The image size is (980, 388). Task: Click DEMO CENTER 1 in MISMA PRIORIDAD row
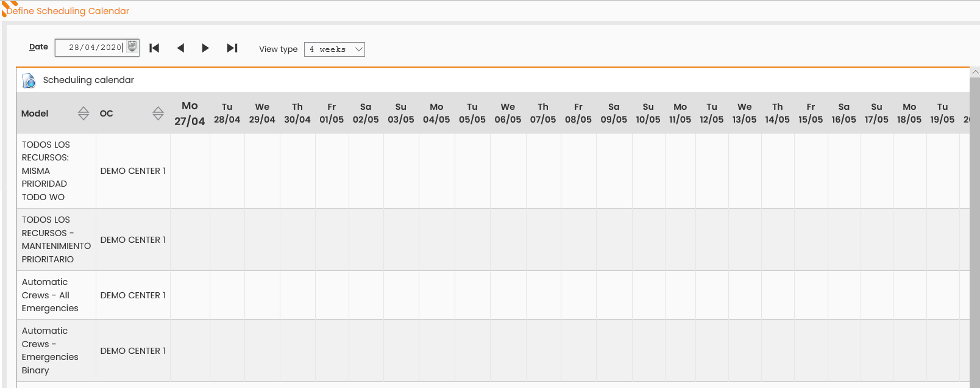click(x=133, y=171)
